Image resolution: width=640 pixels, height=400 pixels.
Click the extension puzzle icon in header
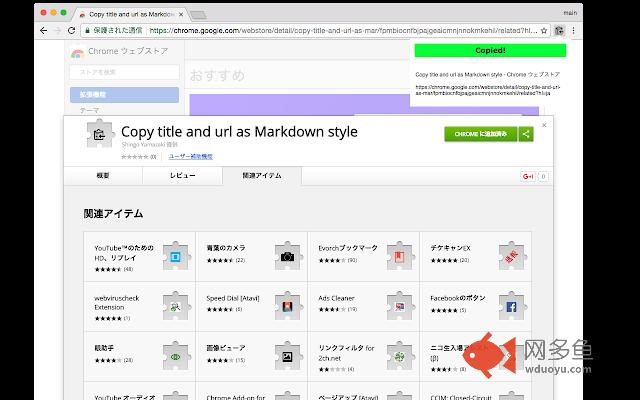point(99,133)
